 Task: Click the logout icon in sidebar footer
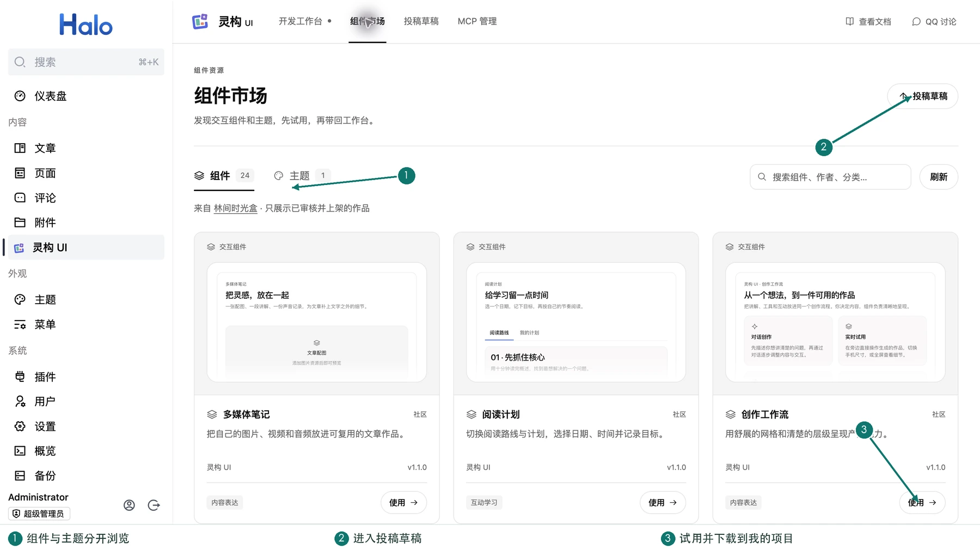154,505
